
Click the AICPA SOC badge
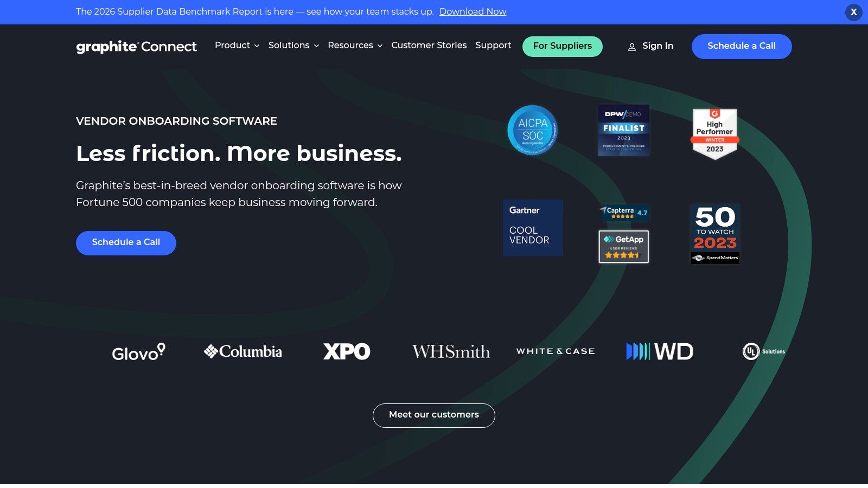(x=532, y=130)
